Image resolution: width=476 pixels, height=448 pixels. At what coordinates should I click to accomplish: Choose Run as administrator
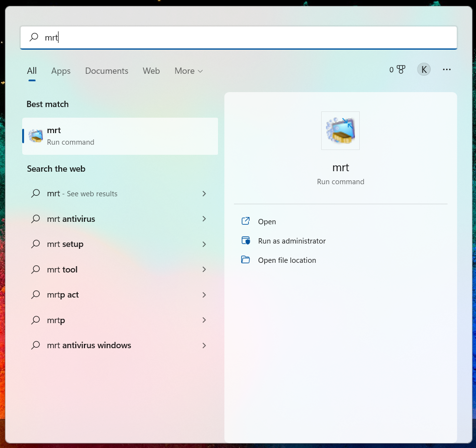[292, 241]
